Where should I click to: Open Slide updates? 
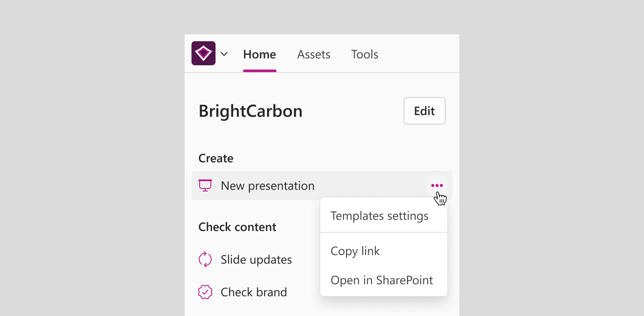click(x=256, y=259)
